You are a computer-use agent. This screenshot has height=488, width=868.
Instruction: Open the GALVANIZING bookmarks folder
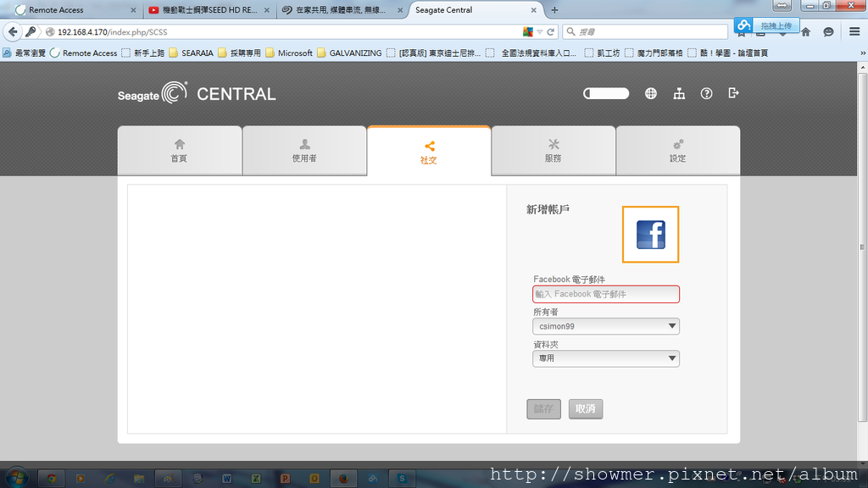pos(349,53)
